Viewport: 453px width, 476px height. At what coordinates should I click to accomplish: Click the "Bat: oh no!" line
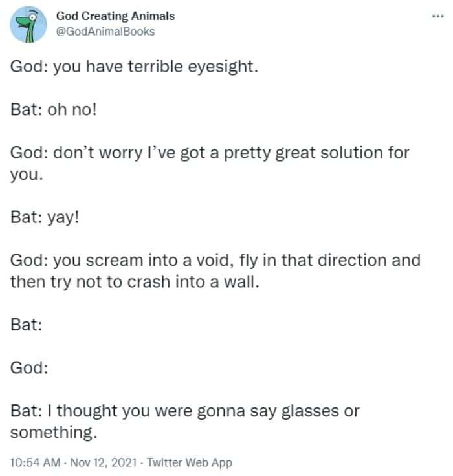pyautogui.click(x=54, y=110)
